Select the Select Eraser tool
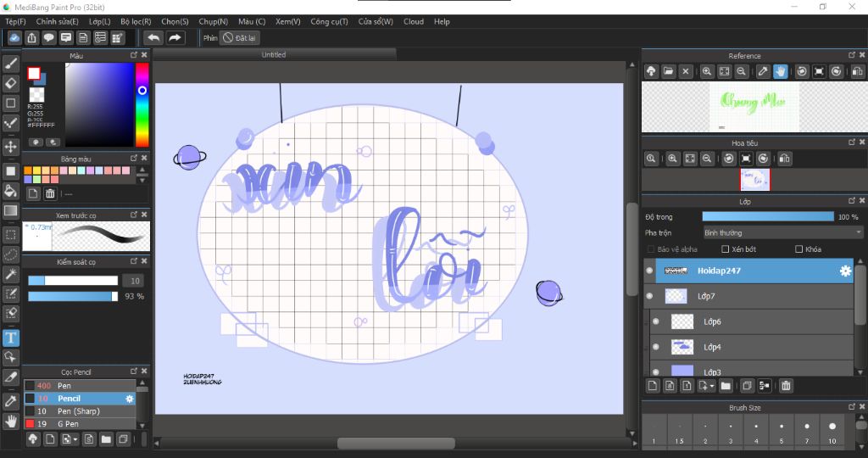The height and width of the screenshot is (458, 868). (x=10, y=313)
